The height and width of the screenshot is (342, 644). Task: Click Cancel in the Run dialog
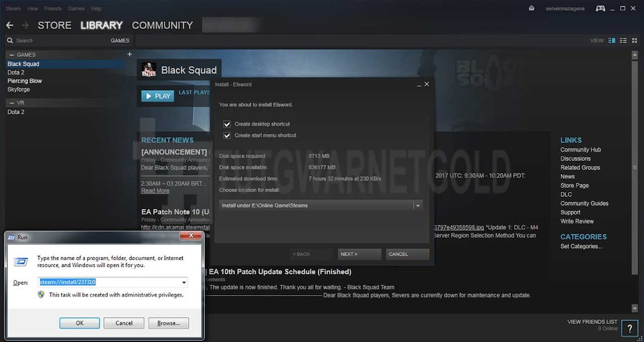124,323
